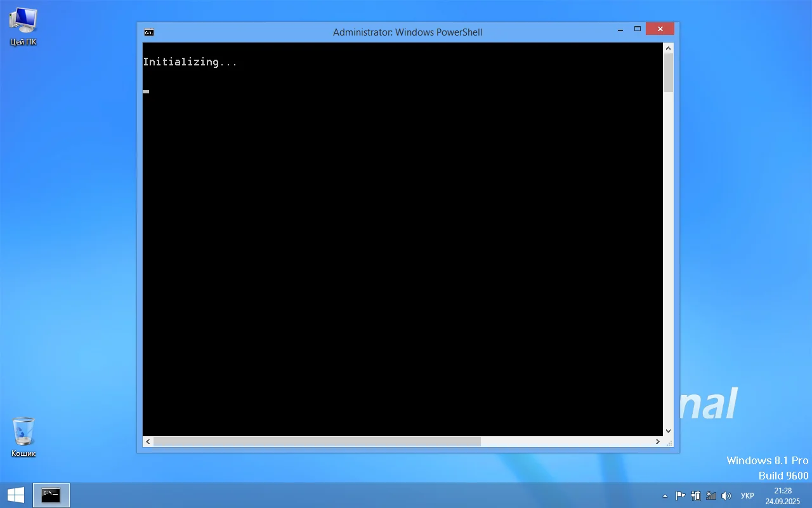Open the clock showing 21:28
Viewport: 812px width, 508px height.
click(x=782, y=495)
